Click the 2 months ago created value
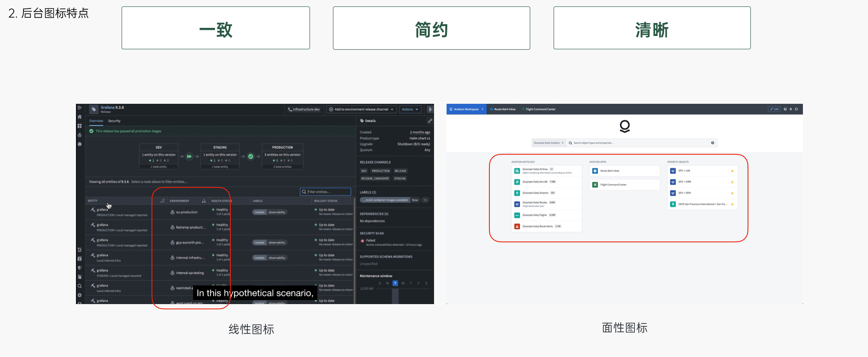Screen dimensions: 868x357 click(420, 132)
